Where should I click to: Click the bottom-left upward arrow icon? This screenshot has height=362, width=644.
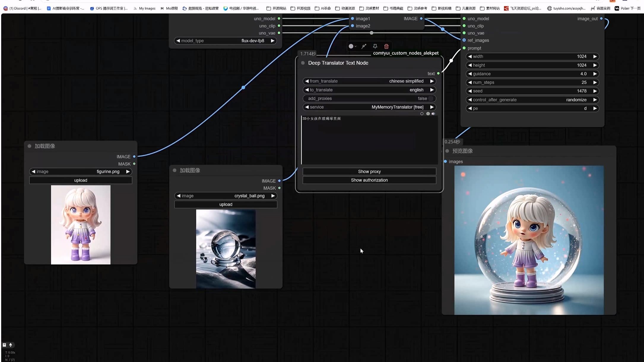pos(11,345)
